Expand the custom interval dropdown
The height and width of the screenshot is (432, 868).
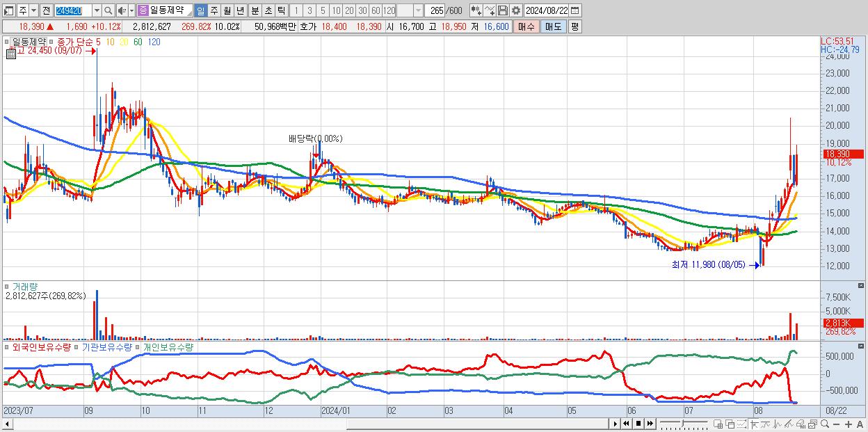(x=419, y=10)
